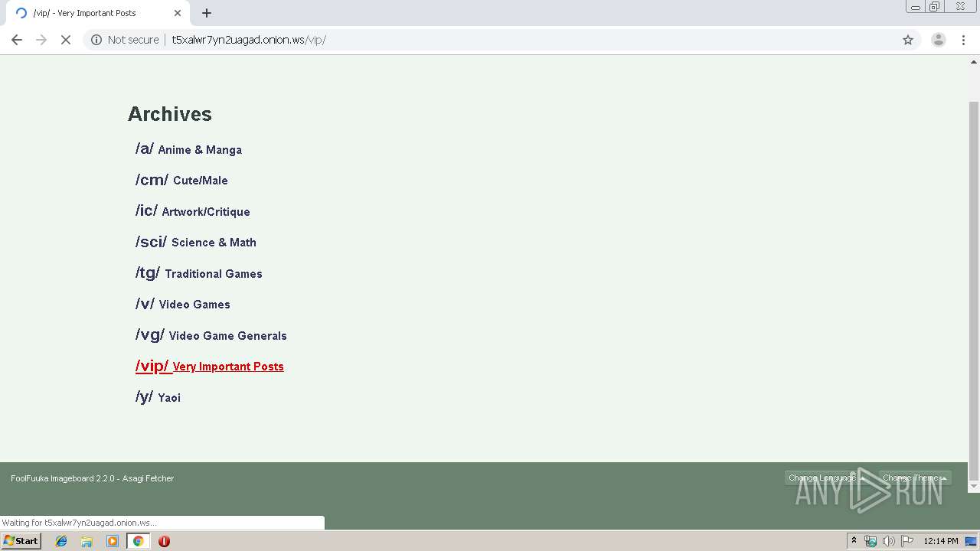The image size is (980, 551).
Task: Click the forward navigation arrow
Action: [x=41, y=40]
